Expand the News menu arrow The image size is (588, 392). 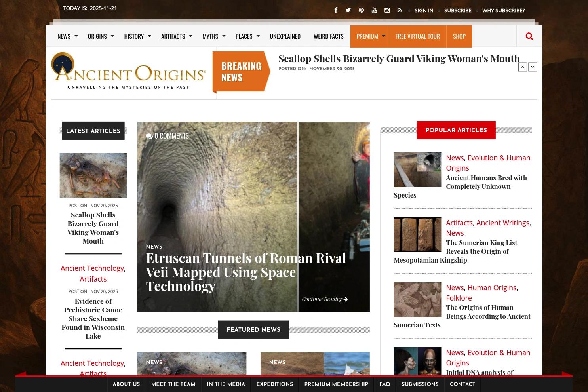click(x=76, y=36)
